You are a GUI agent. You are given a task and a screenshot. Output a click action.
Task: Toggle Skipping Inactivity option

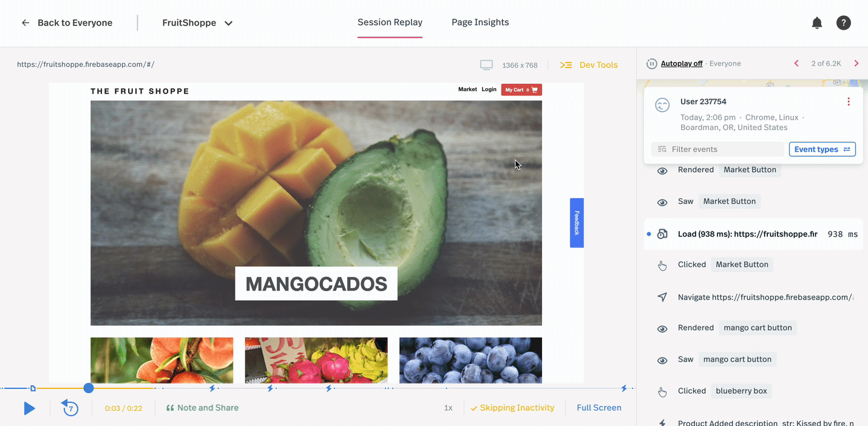click(512, 408)
